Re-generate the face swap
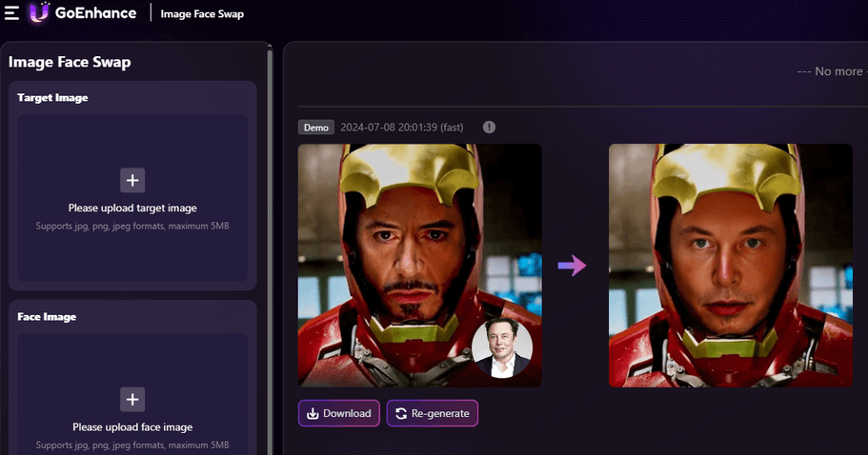This screenshot has height=455, width=868. pos(433,413)
